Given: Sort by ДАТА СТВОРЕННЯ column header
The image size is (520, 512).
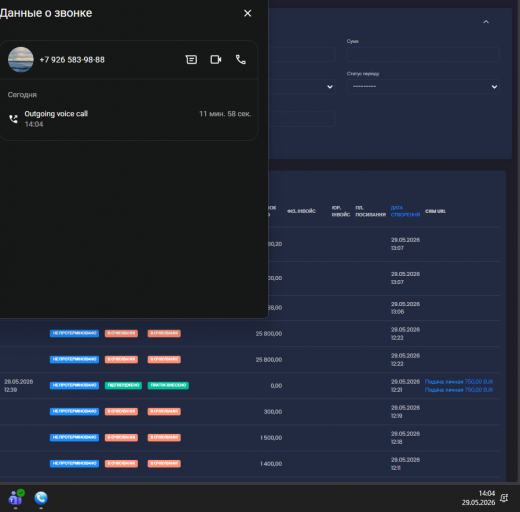Looking at the screenshot, I should click(405, 211).
